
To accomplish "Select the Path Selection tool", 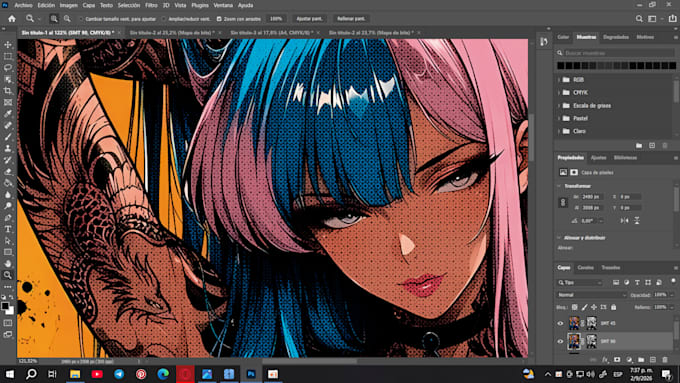I will (x=8, y=240).
